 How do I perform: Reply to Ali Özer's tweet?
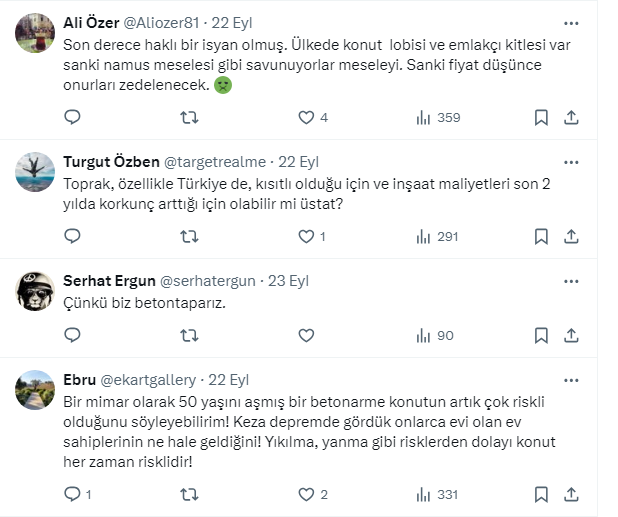(x=72, y=117)
